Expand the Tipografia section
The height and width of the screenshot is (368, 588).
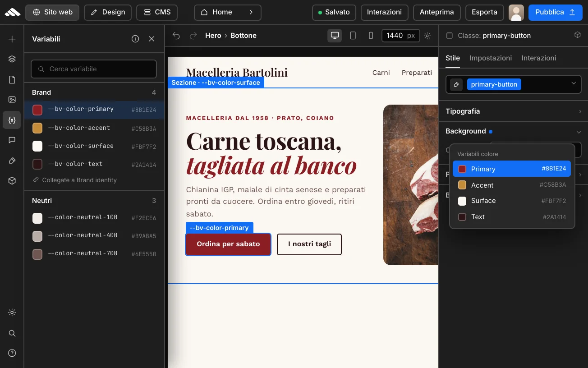click(514, 111)
